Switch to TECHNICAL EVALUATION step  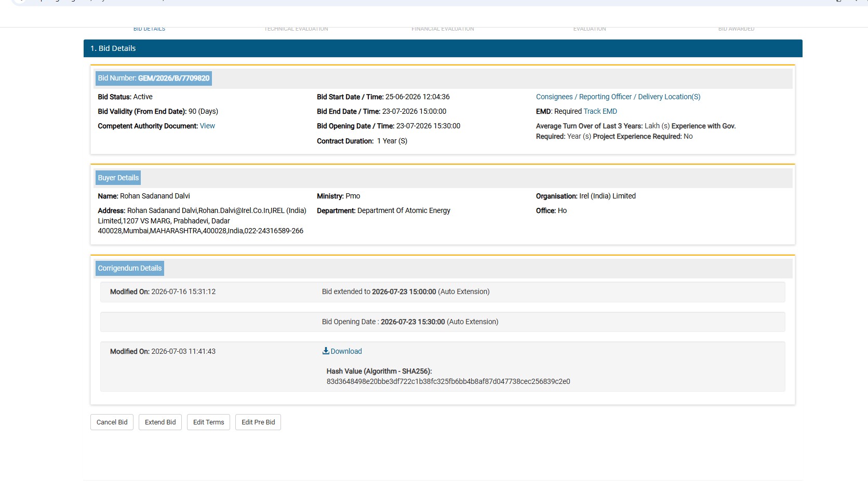pyautogui.click(x=296, y=29)
